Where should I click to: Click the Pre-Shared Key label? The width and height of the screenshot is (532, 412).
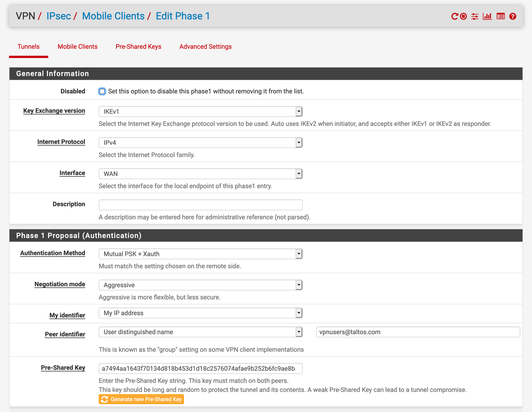pyautogui.click(x=63, y=368)
